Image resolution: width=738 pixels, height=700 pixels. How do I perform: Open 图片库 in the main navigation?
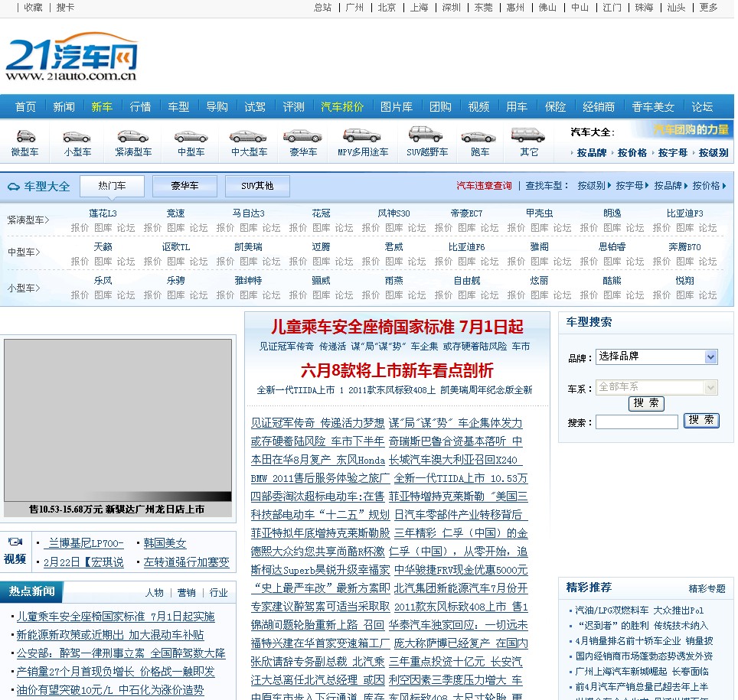coord(397,107)
